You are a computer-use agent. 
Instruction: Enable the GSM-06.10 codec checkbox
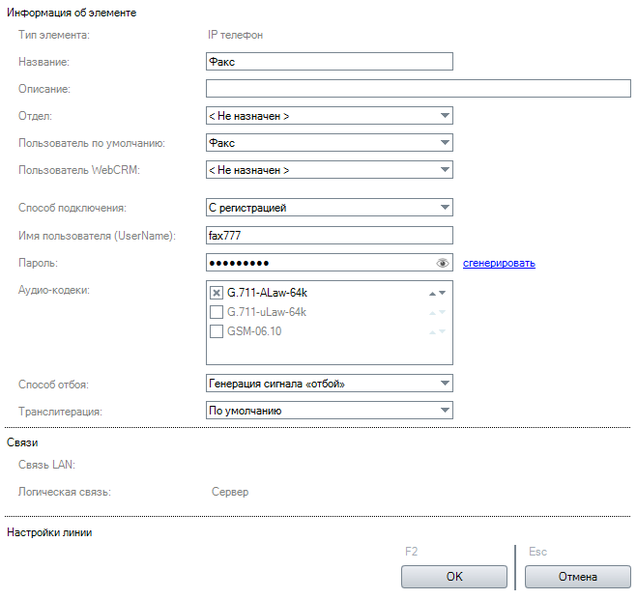coord(216,331)
